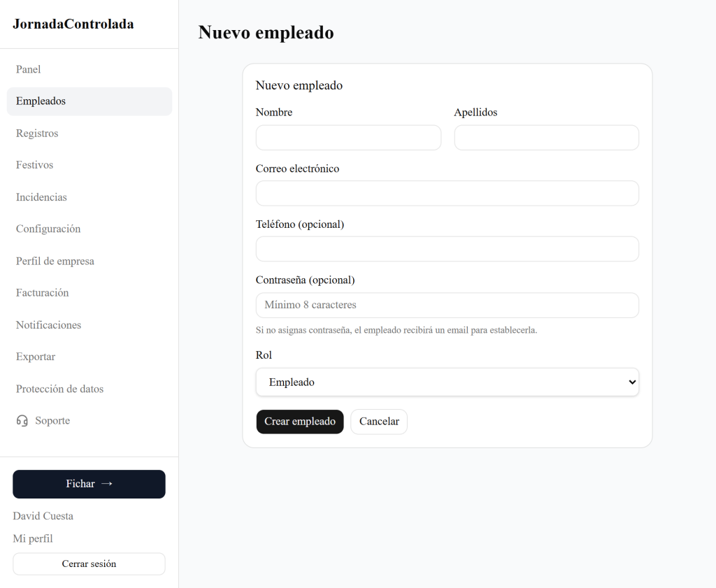Click the Cerrar sesión button
The height and width of the screenshot is (588, 716).
click(x=89, y=564)
